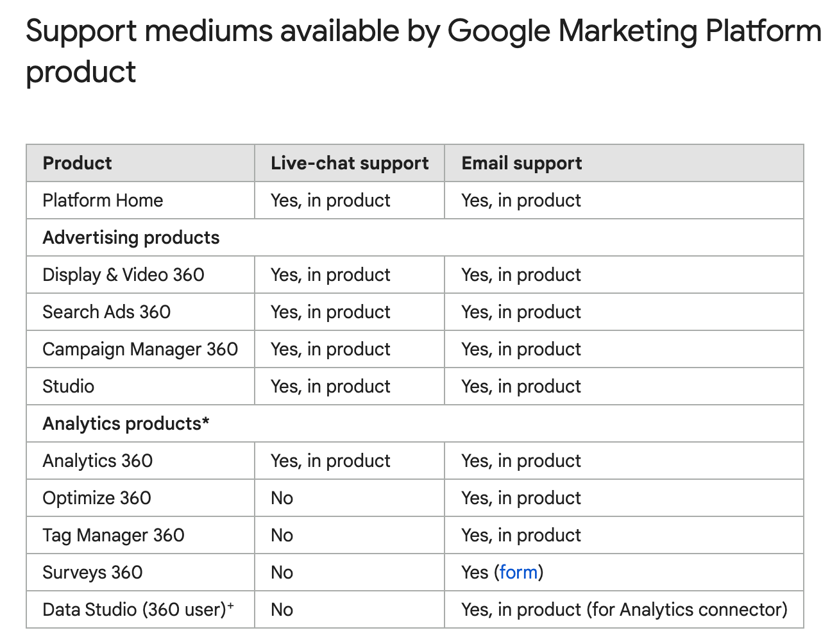Open the form link in Surveys 360 row
Screen dimensions: 839x644
[x=518, y=572]
